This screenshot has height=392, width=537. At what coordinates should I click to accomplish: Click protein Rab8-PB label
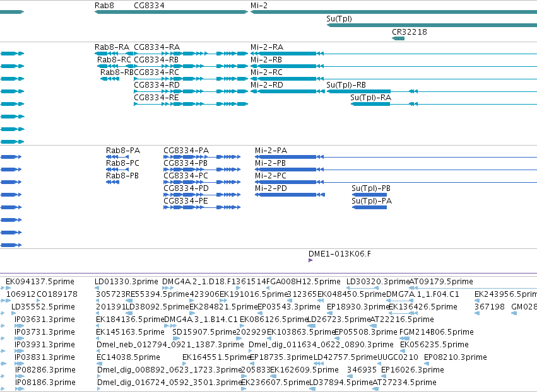122,176
